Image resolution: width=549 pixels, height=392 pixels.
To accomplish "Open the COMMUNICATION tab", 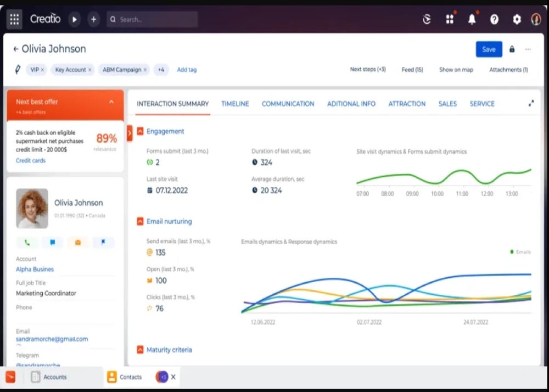I will [288, 104].
